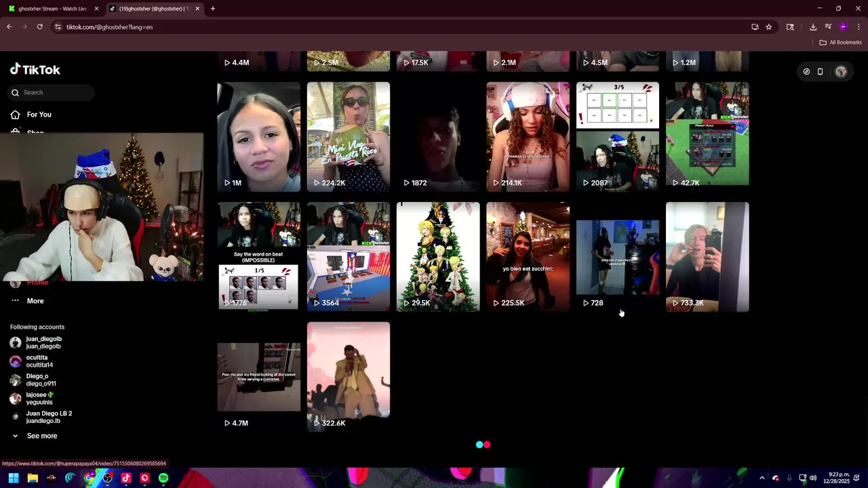868x488 pixels.
Task: Open video with 4.7M views
Action: [x=258, y=377]
